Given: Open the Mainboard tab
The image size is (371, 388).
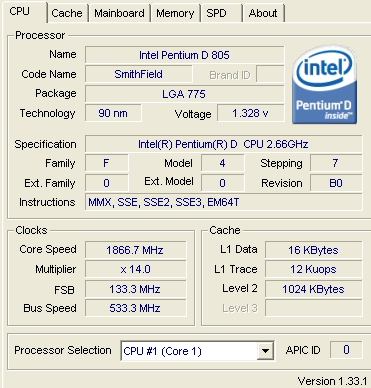Looking at the screenshot, I should (x=119, y=13).
